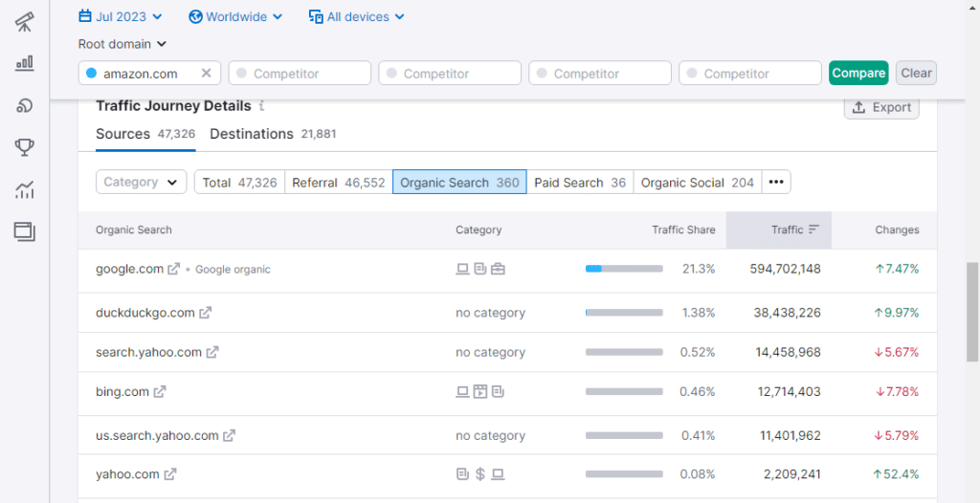The image size is (980, 503).
Task: Click news category icon in google.com row
Action: (480, 270)
